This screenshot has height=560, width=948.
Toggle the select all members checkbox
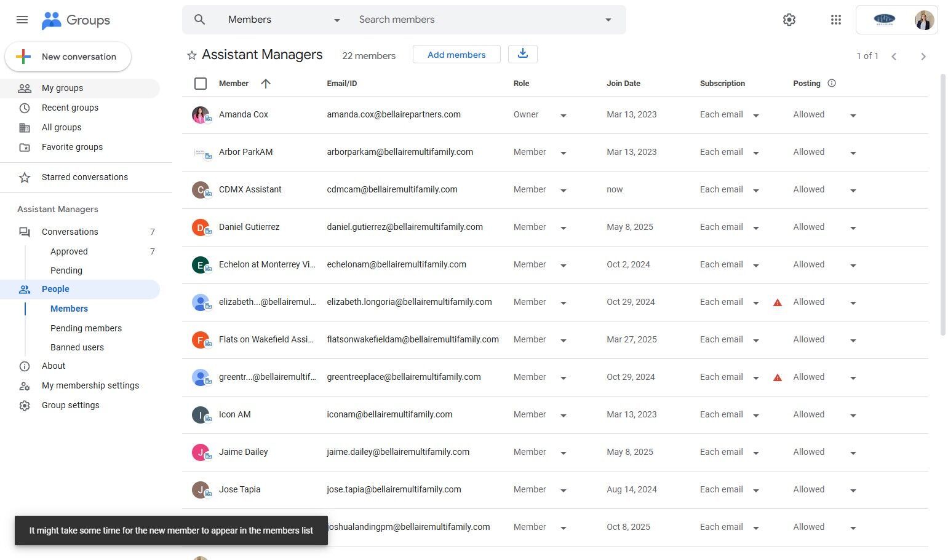[201, 84]
